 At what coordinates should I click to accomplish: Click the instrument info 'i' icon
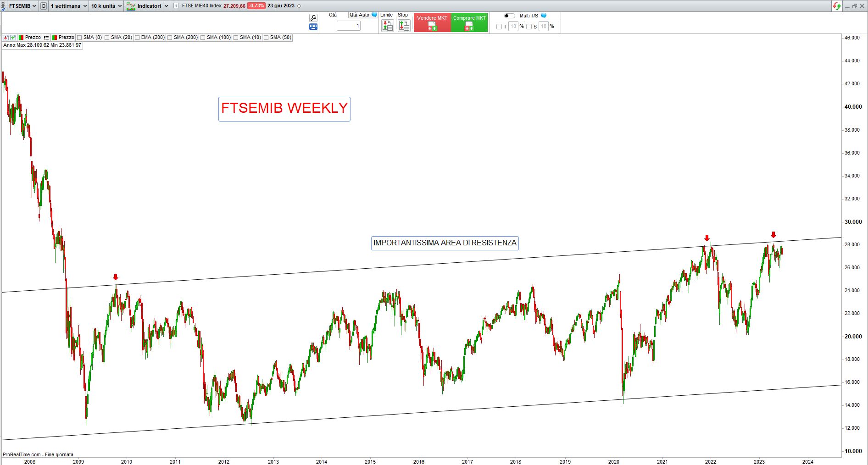point(176,6)
